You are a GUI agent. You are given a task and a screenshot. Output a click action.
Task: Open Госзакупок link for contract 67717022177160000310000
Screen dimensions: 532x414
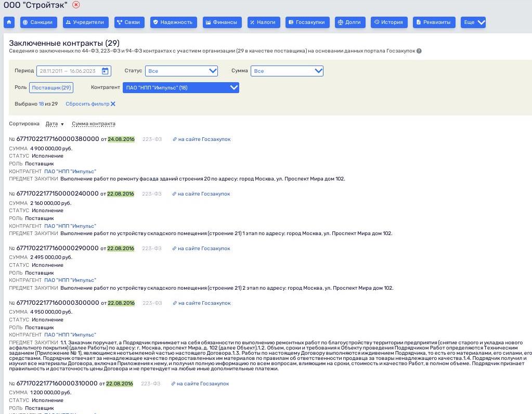pos(200,384)
